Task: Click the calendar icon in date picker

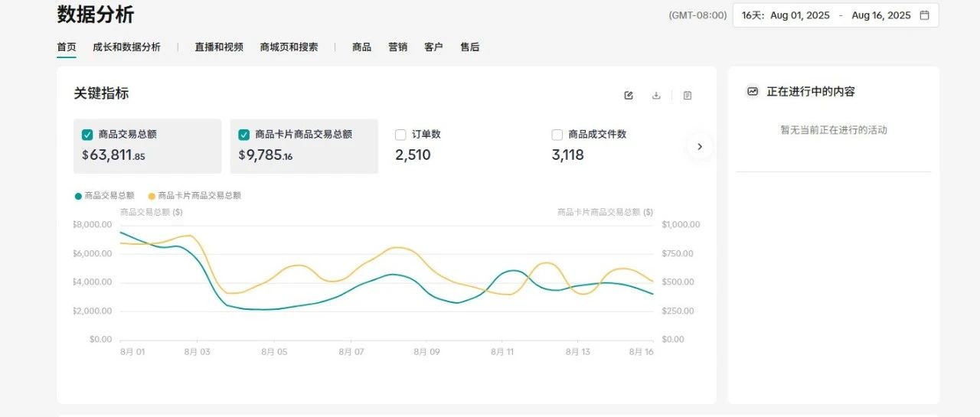Action: pyautogui.click(x=924, y=15)
